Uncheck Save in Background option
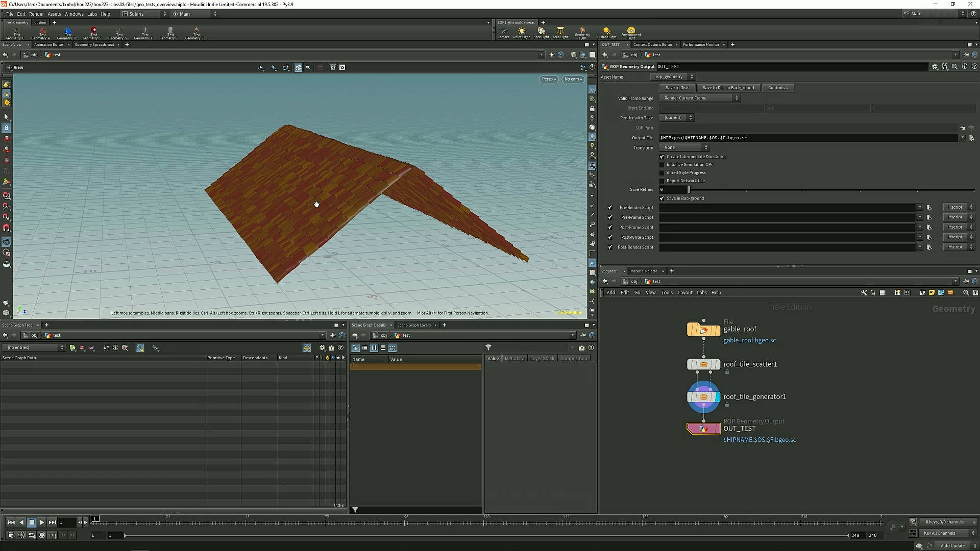This screenshot has height=551, width=980. tap(662, 198)
